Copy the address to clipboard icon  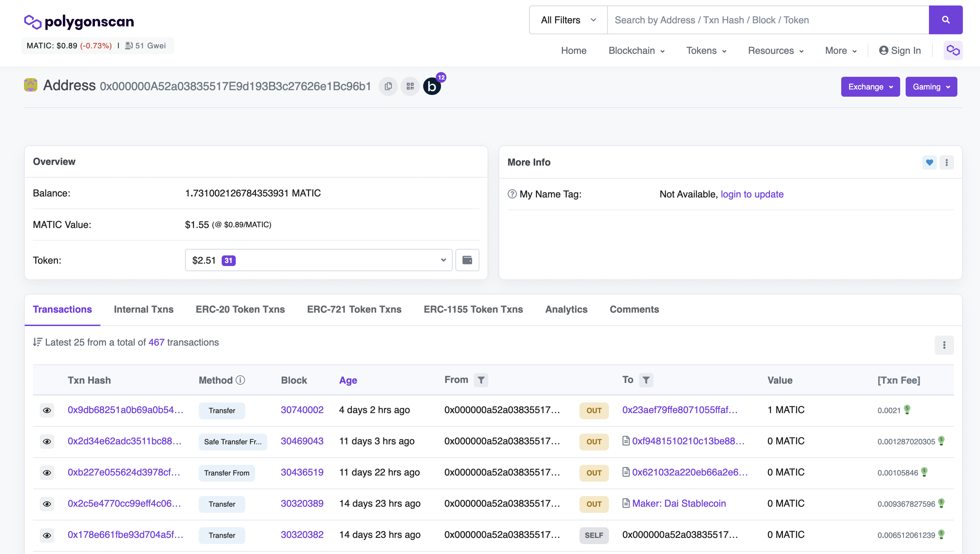tap(388, 86)
